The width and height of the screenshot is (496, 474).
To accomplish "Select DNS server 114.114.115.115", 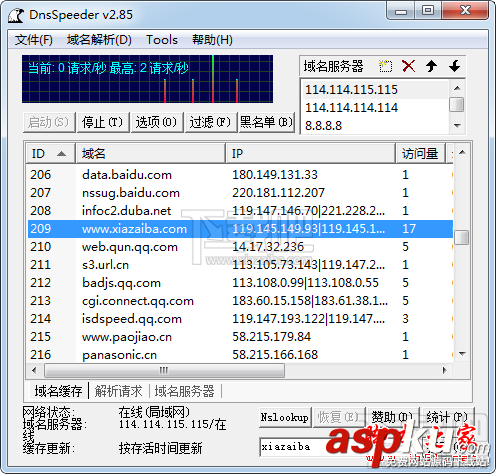I will click(375, 89).
